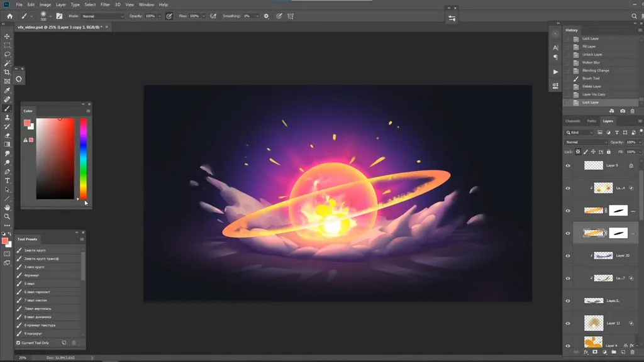The height and width of the screenshot is (362, 644).
Task: Open the Layers panel Fill dropdown
Action: point(640,152)
